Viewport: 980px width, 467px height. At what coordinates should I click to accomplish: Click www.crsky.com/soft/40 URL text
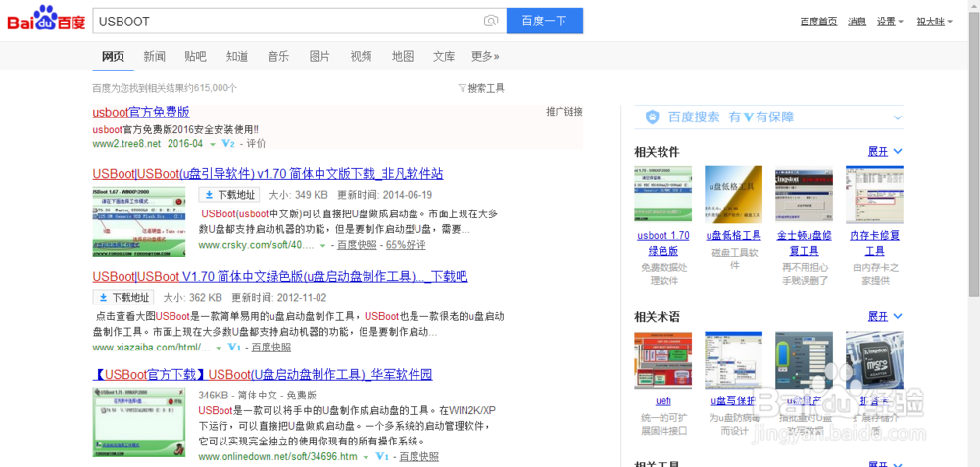click(257, 245)
